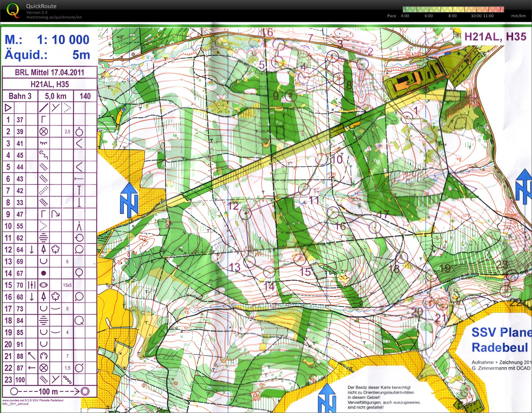Click the H21AL, H35 course label above map
The image size is (532, 413).
coord(495,36)
